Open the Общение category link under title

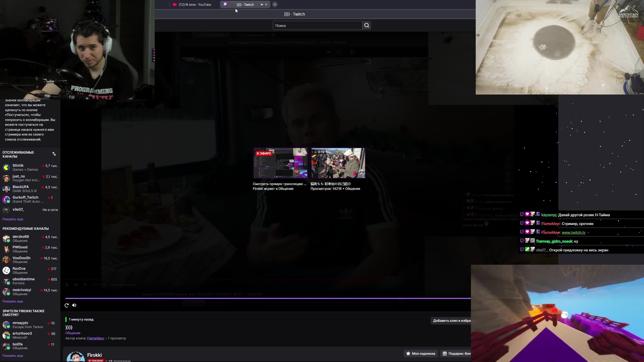[x=73, y=333]
